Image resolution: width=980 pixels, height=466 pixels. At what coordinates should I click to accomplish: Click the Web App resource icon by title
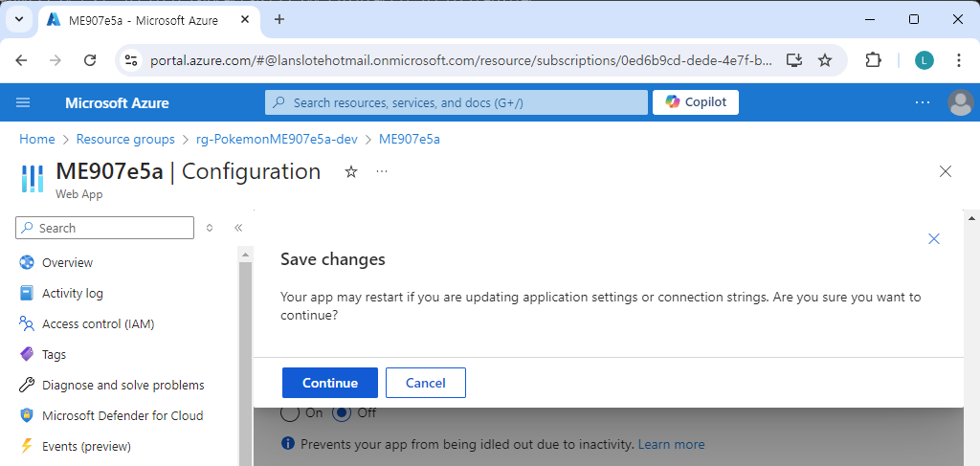point(32,178)
